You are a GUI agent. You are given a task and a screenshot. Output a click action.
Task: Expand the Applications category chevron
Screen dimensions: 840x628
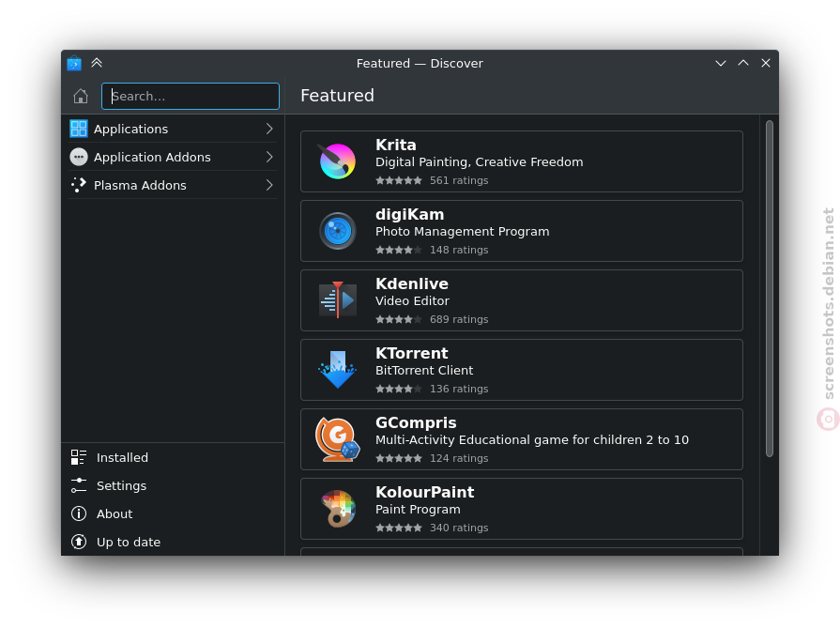point(269,129)
